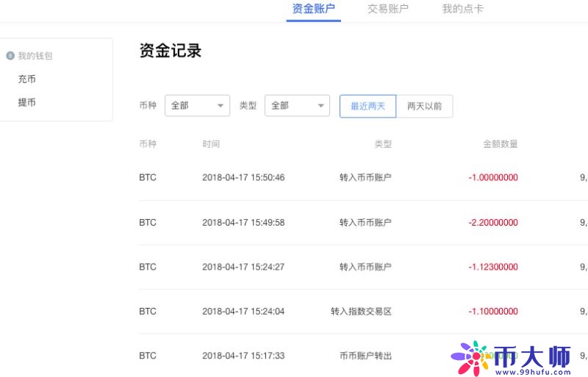Select the 币币账户转出 record row

pos(363,356)
